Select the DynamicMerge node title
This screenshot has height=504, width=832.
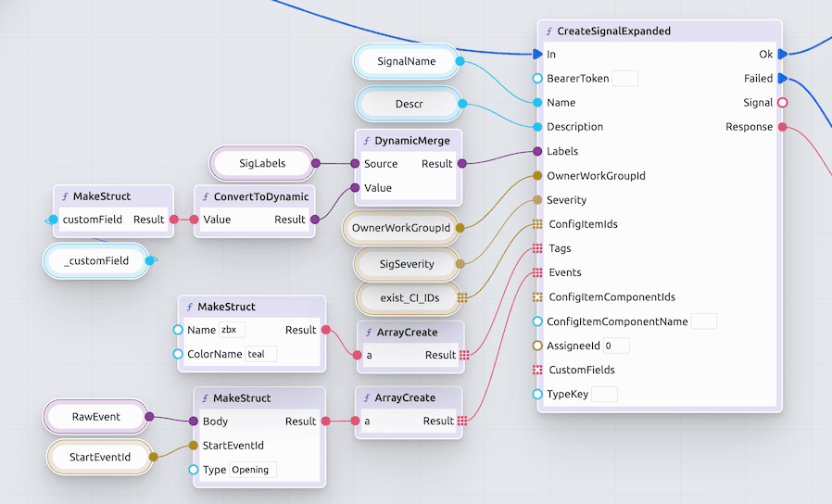[411, 140]
